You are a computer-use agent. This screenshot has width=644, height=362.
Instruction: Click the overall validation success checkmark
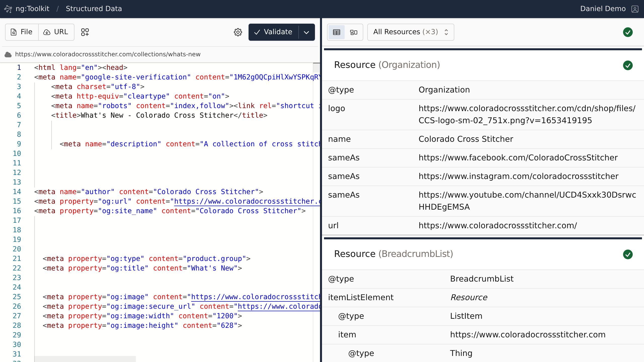pyautogui.click(x=628, y=32)
